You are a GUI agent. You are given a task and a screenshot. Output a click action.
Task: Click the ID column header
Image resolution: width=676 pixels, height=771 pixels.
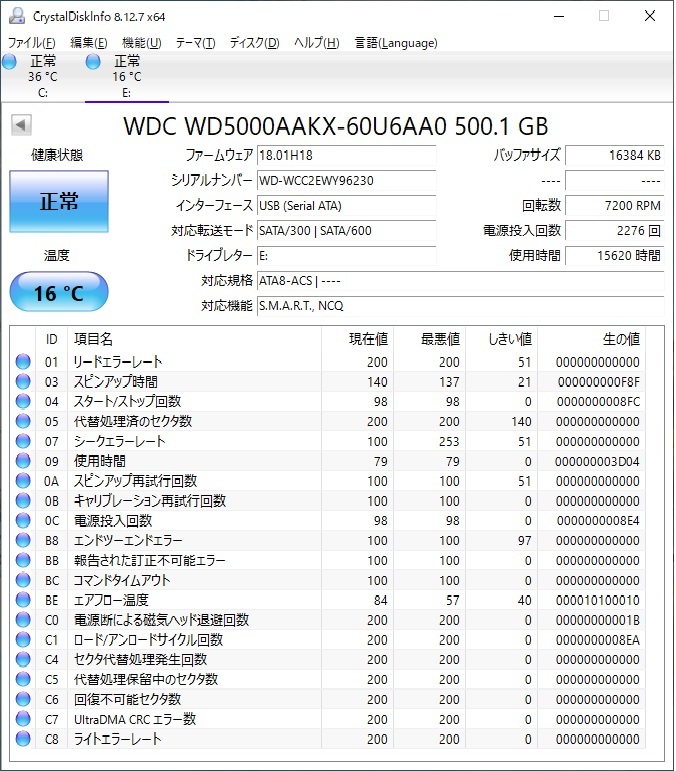click(x=52, y=339)
